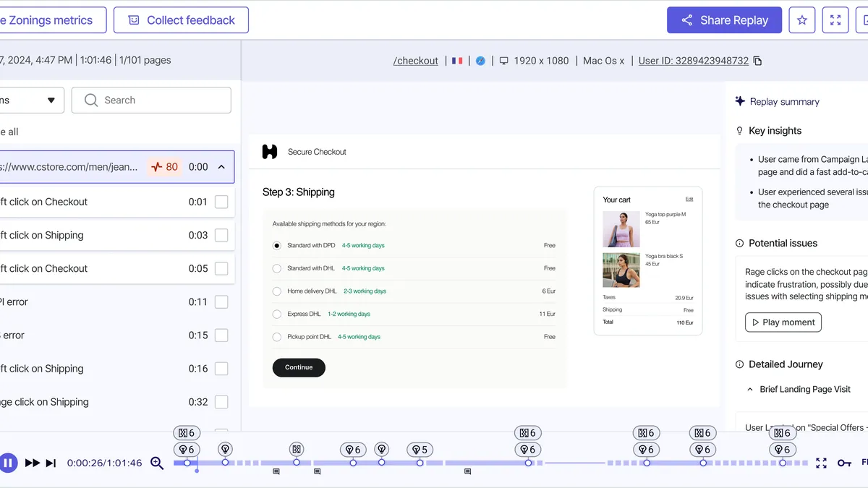This screenshot has height=488, width=868.
Task: Click the User ID: 3289423948732 link
Action: click(694, 61)
